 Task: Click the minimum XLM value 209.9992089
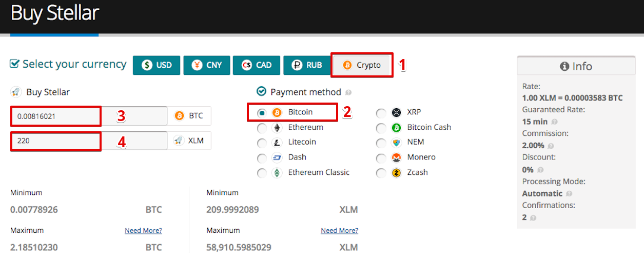[x=232, y=210]
